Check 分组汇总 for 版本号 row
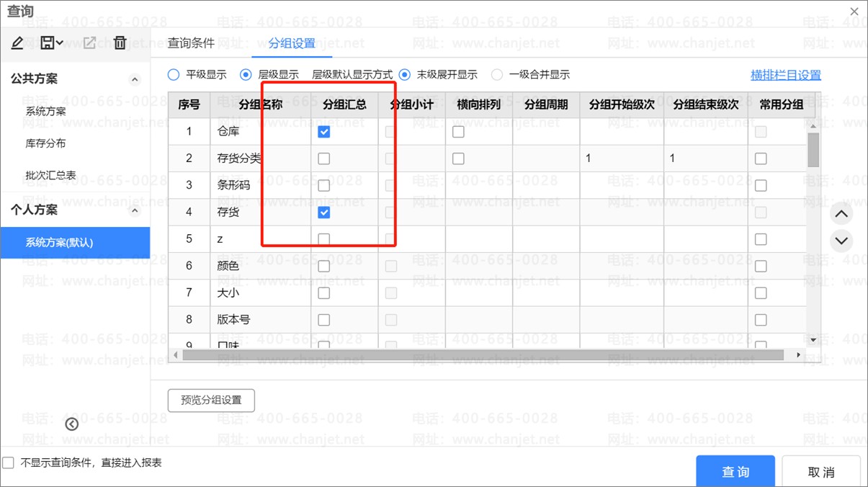This screenshot has width=868, height=487. [324, 320]
